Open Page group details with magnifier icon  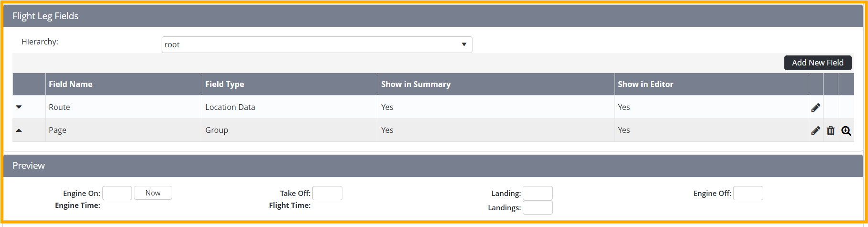pyautogui.click(x=846, y=130)
